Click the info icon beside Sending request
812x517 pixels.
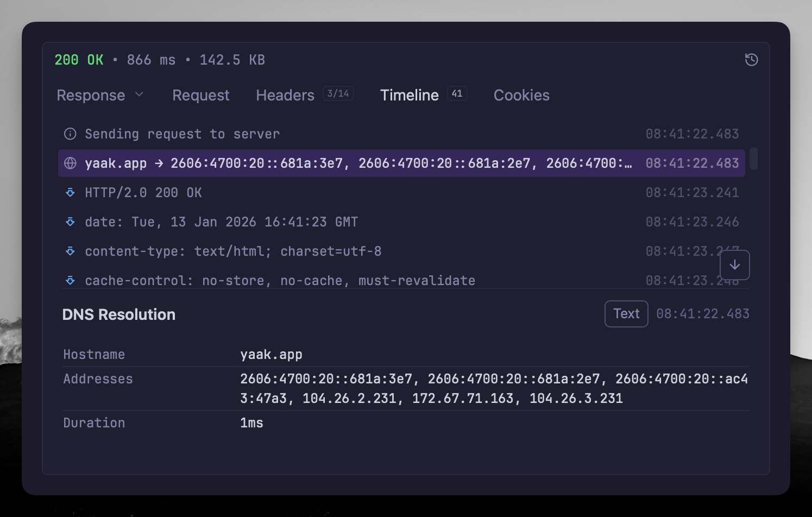(70, 134)
